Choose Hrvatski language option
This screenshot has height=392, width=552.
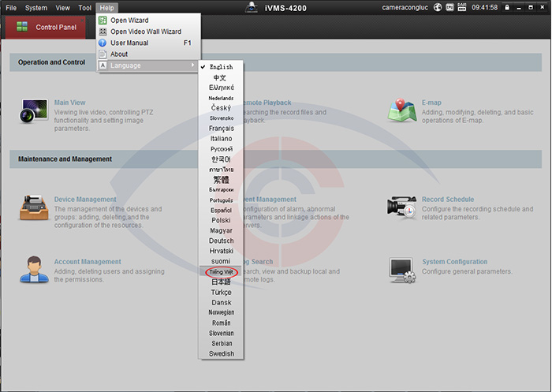tap(221, 251)
